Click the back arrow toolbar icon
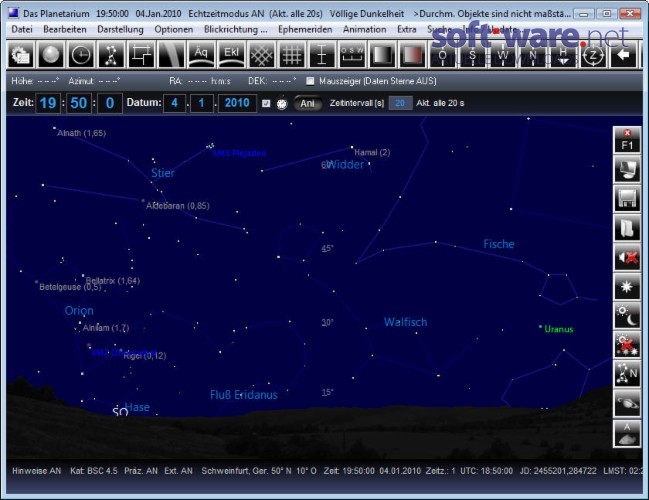Image resolution: width=649 pixels, height=500 pixels. [x=624, y=55]
